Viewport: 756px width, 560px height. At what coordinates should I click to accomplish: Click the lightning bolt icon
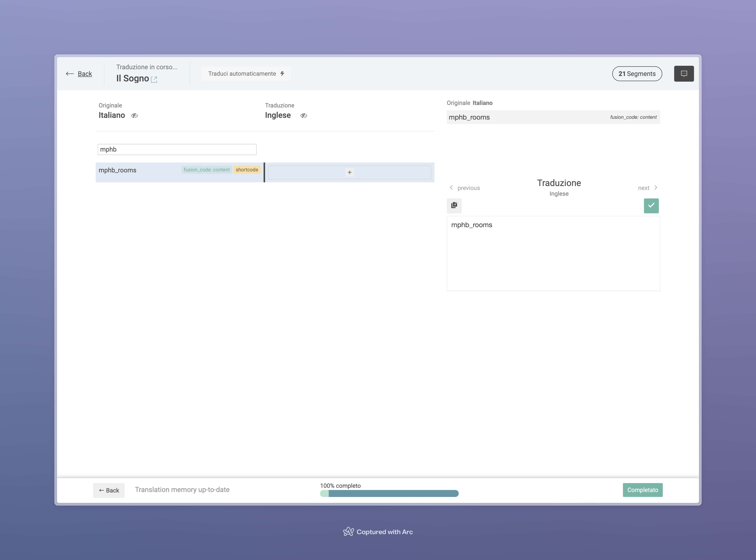[x=282, y=74]
